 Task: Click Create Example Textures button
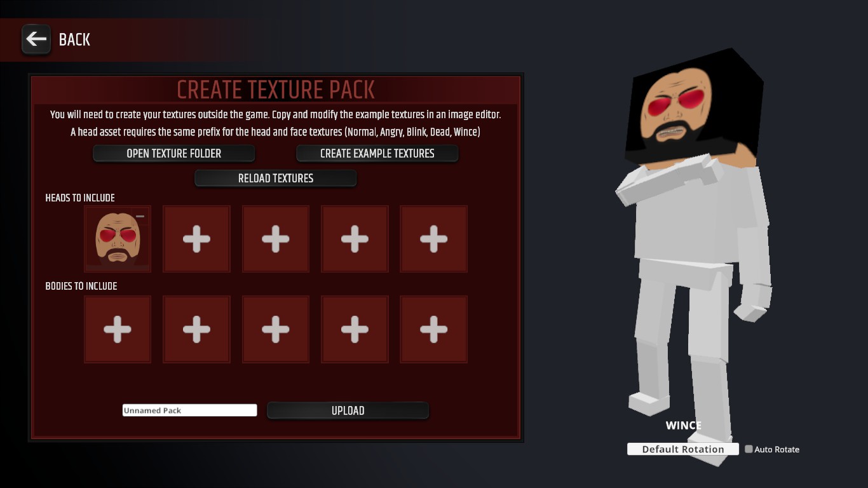tap(377, 153)
